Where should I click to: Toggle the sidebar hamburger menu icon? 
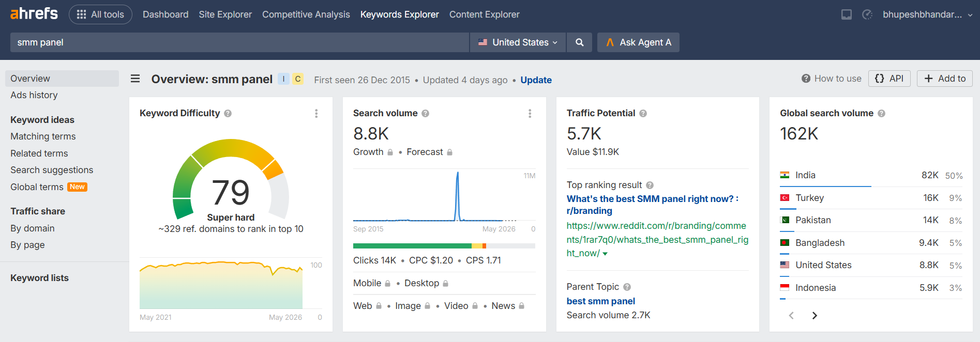point(135,79)
